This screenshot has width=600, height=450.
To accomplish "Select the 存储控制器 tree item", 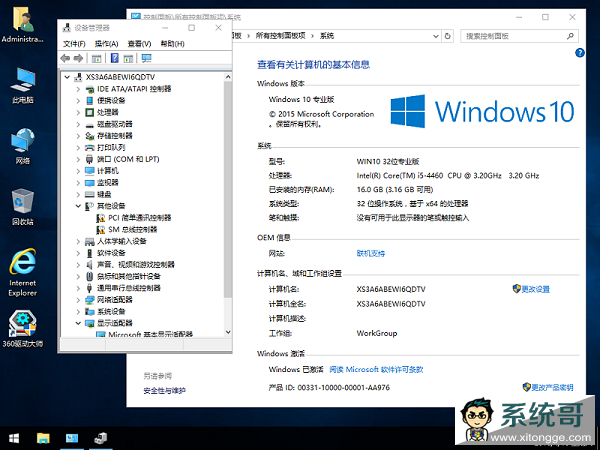I will coord(109,136).
